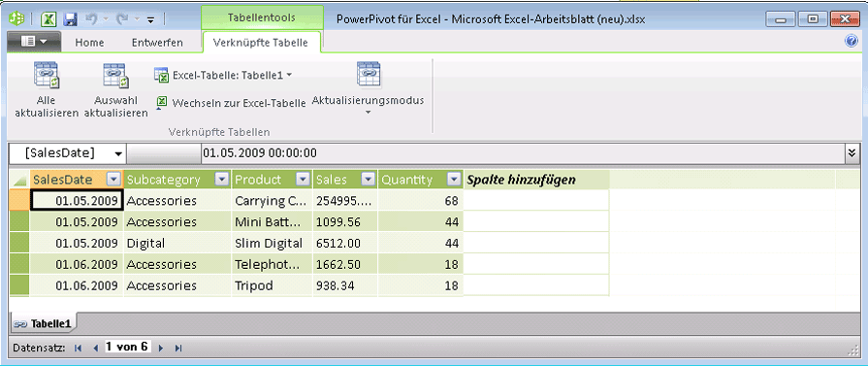Go to first record button
The image size is (868, 366).
click(78, 348)
